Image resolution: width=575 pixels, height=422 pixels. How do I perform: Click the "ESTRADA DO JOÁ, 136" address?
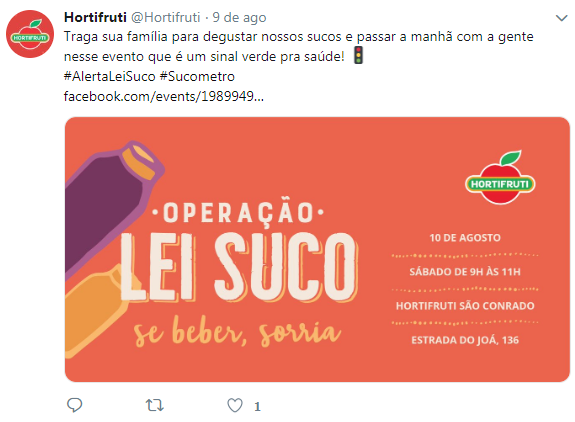465,340
